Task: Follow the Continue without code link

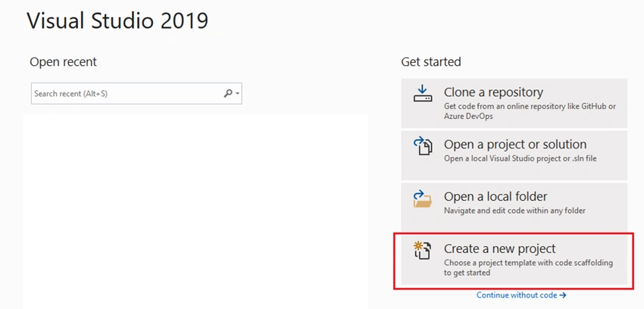Action: tap(521, 295)
